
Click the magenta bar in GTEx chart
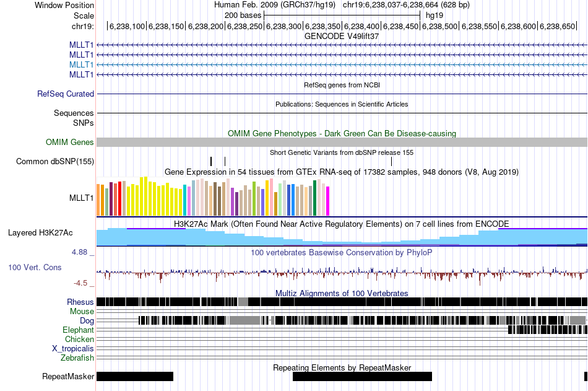point(328,201)
